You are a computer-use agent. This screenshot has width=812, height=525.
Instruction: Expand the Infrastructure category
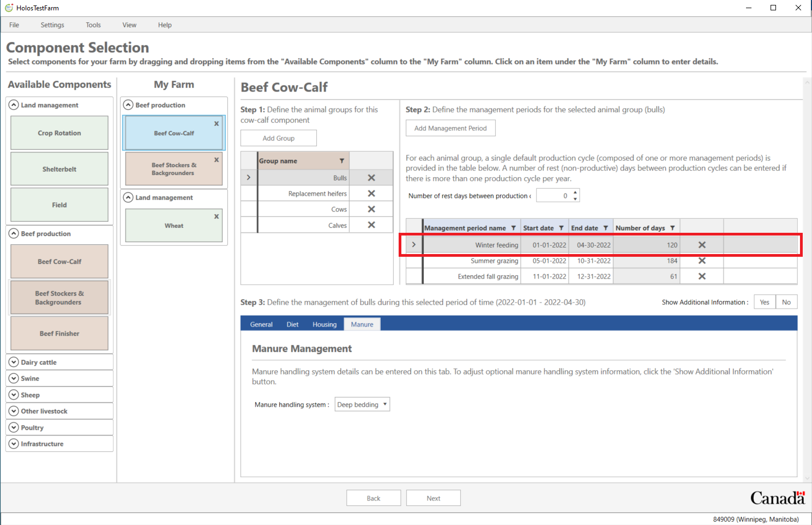click(x=14, y=444)
